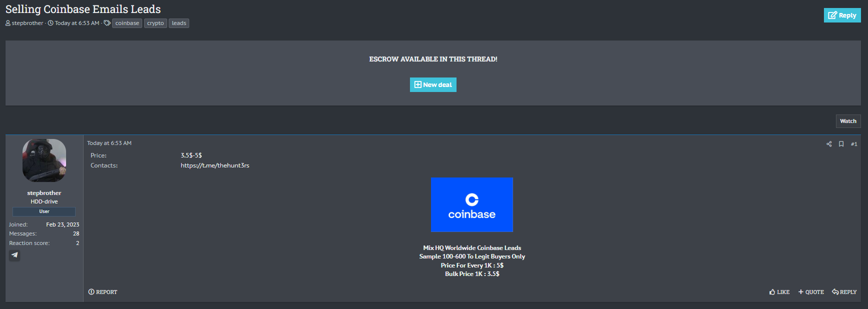Open the 'crypto' tag
868x309 pixels.
155,23
